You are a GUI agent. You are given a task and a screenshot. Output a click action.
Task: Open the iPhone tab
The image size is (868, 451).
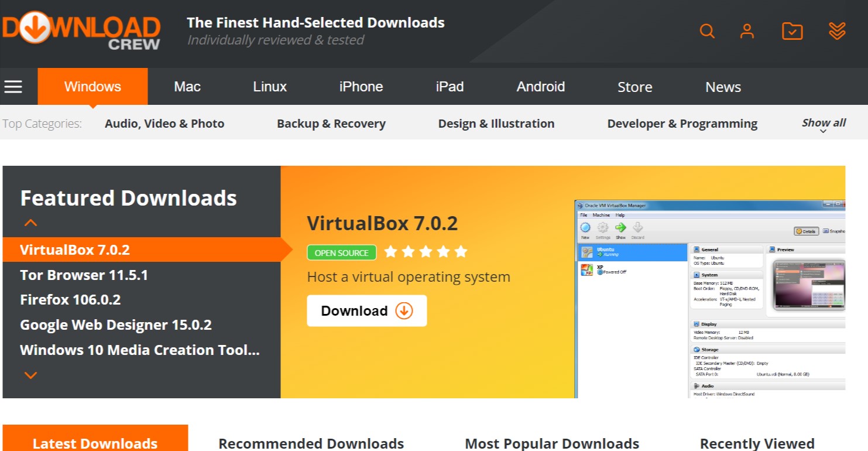point(361,87)
